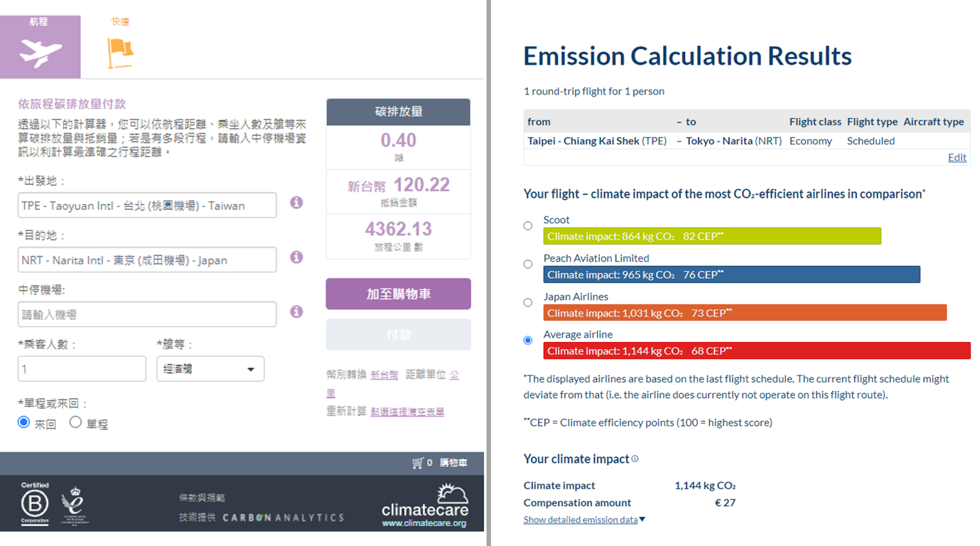Select the 單程 one-way radio button
This screenshot has height=546, width=980.
75,422
